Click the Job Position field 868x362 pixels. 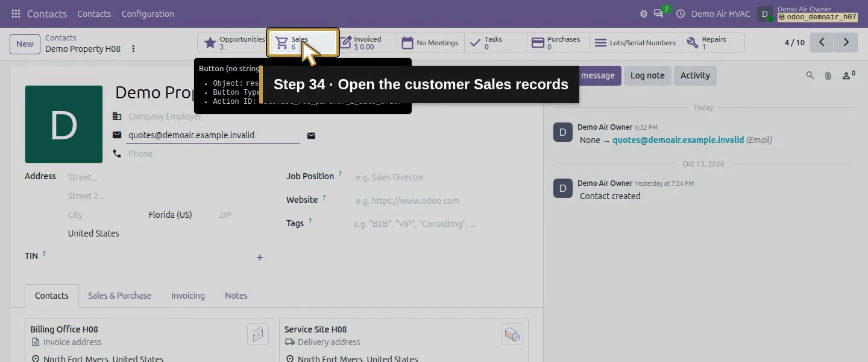(x=441, y=177)
